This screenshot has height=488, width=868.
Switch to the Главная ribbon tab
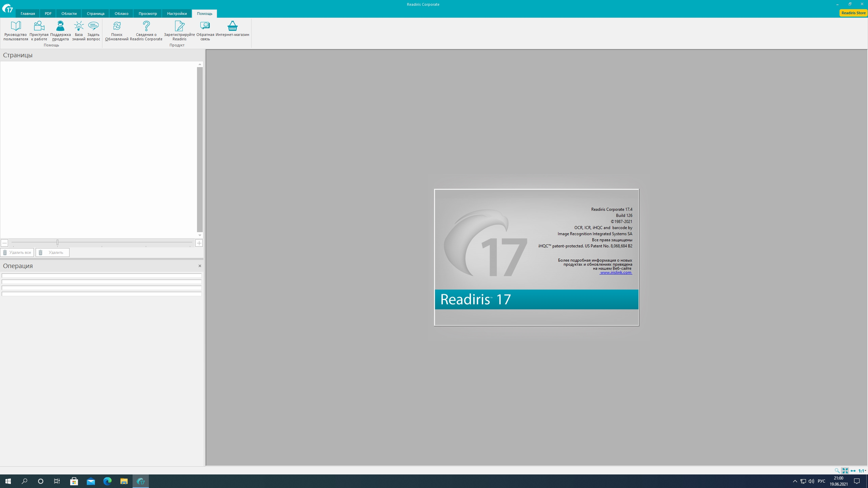pos(27,14)
